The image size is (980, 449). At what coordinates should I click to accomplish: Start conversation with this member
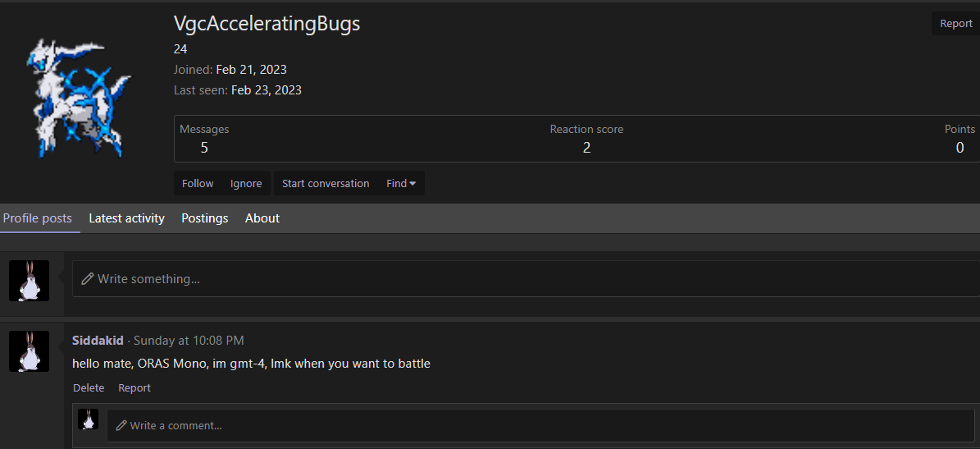326,183
